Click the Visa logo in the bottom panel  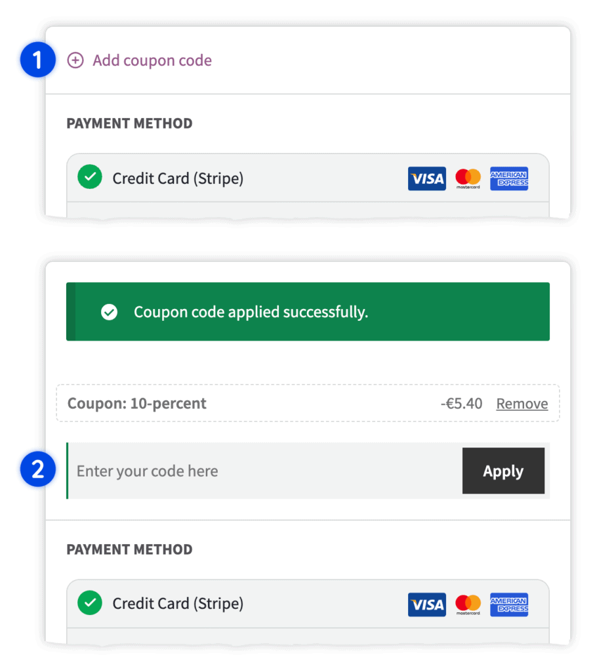(426, 604)
